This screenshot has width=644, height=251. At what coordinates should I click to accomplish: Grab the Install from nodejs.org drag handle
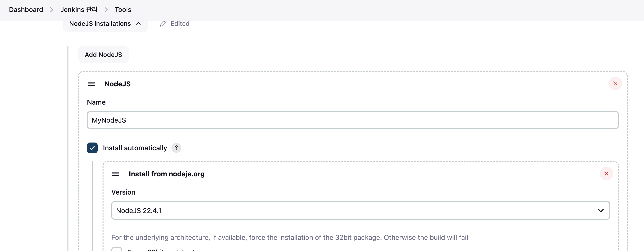click(115, 174)
